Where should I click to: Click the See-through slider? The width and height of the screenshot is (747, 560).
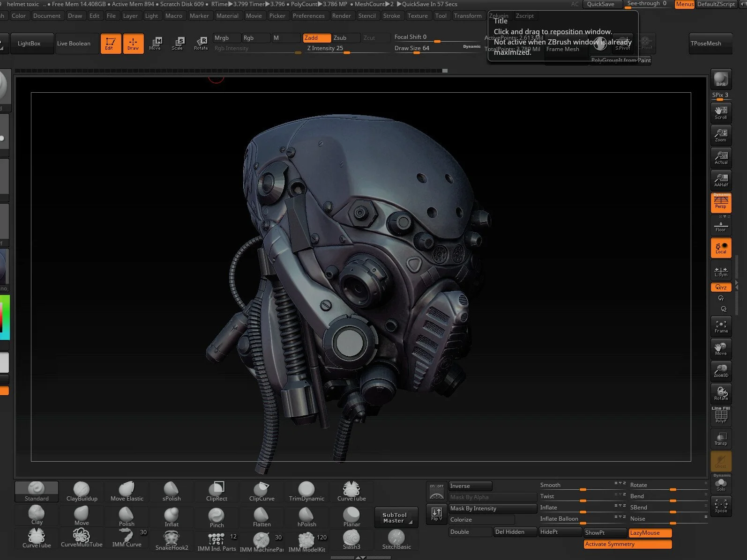click(x=648, y=4)
